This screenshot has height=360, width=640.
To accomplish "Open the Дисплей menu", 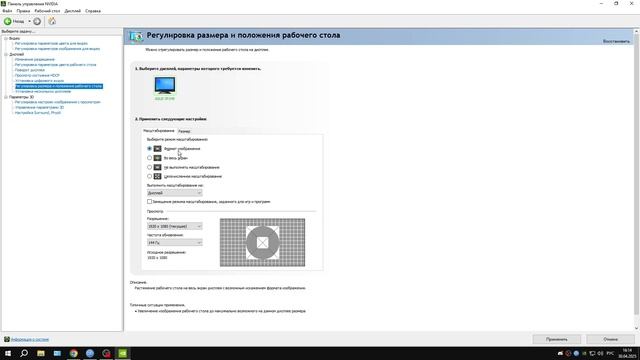I will tap(73, 11).
